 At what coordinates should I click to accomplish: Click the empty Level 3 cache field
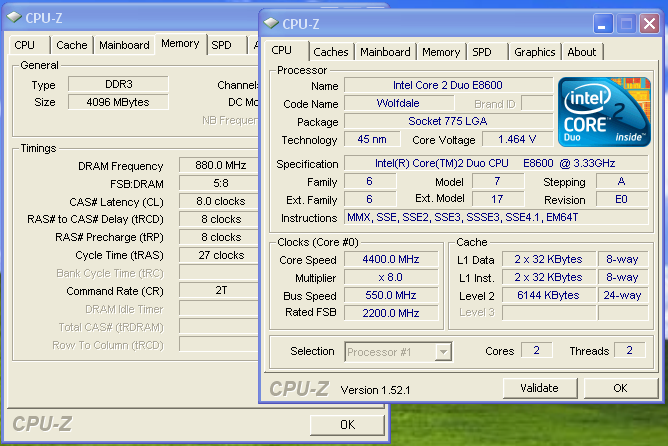[x=548, y=313]
